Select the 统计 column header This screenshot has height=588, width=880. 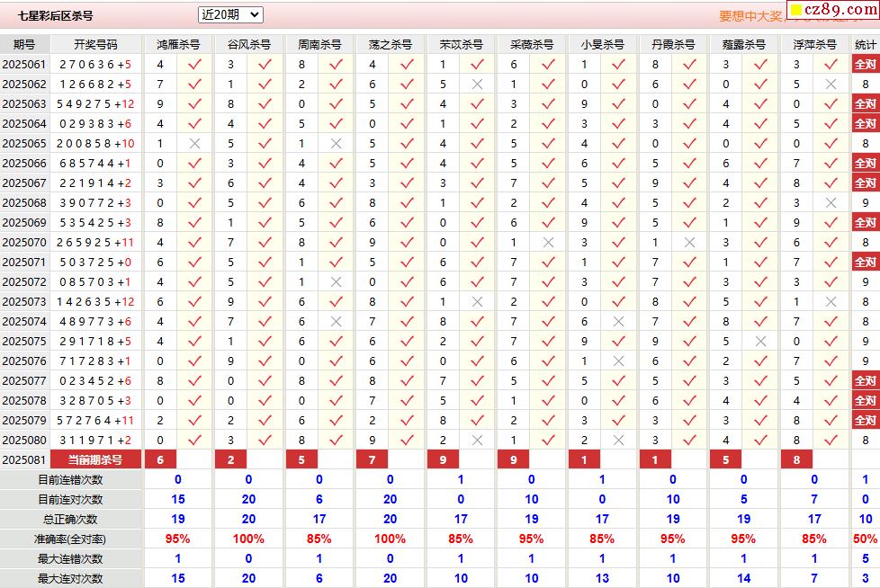[x=866, y=44]
